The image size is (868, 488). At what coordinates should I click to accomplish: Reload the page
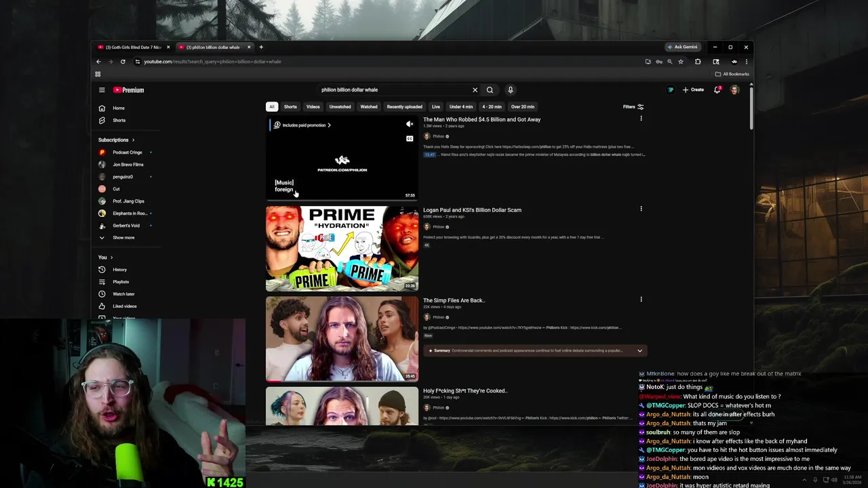click(x=123, y=62)
